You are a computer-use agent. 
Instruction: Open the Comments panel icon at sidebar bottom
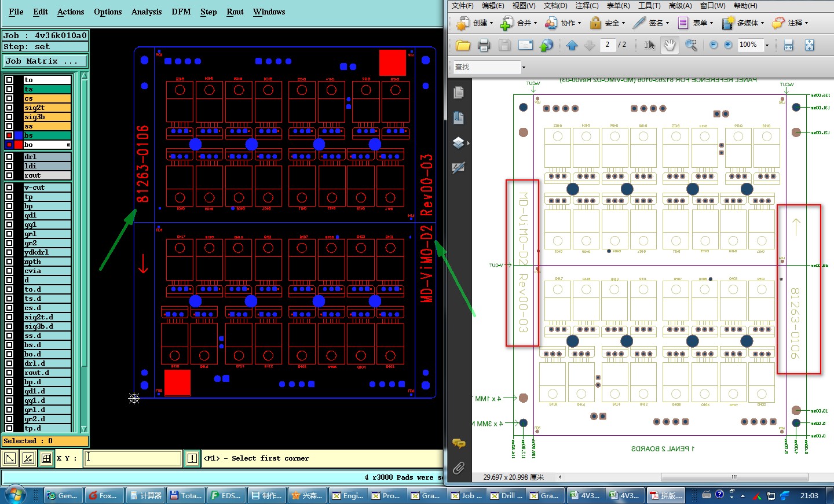pyautogui.click(x=459, y=444)
